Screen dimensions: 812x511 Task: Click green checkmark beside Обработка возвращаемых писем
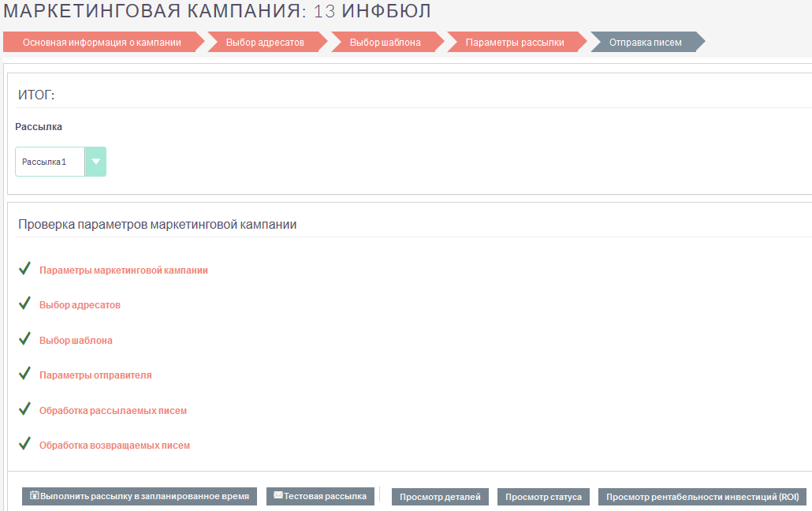pyautogui.click(x=24, y=444)
